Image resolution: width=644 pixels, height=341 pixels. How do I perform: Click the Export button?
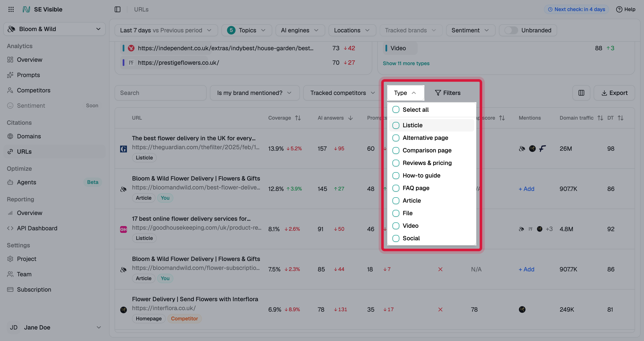(614, 93)
